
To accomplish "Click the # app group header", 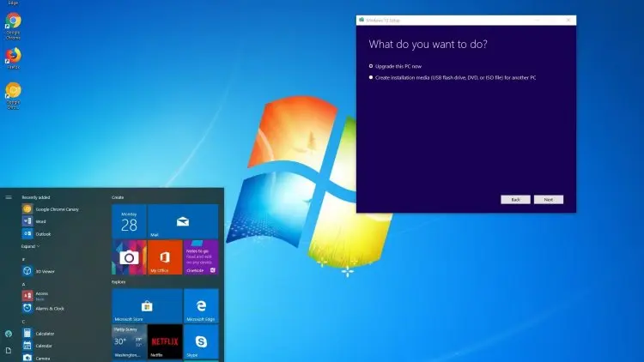I will (x=23, y=259).
